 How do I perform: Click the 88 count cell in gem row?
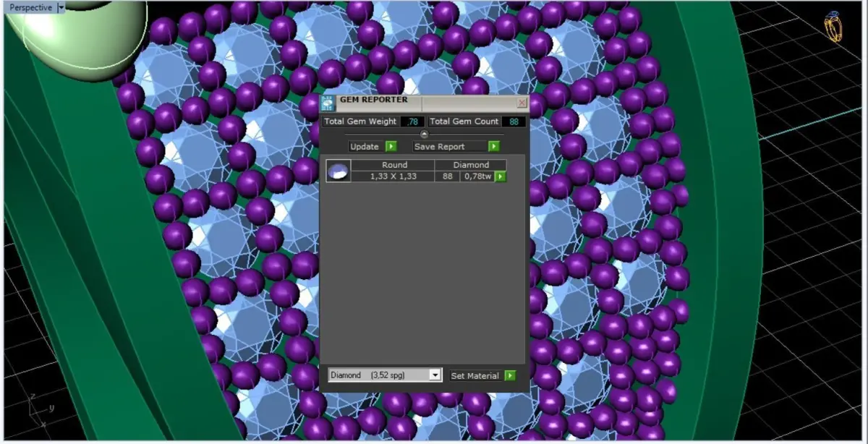448,176
